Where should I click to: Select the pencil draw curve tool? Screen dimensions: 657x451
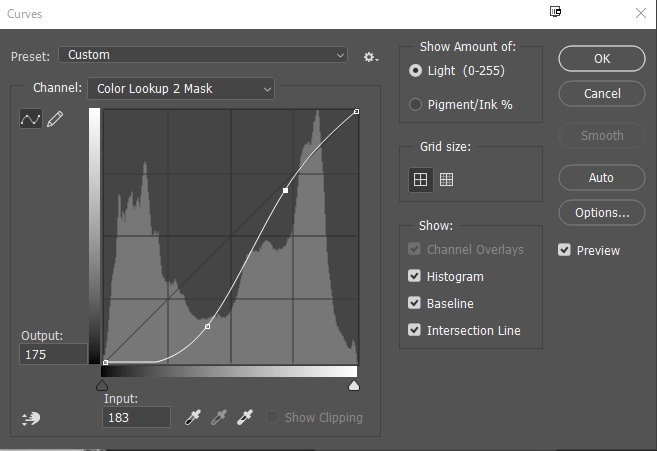click(x=54, y=119)
